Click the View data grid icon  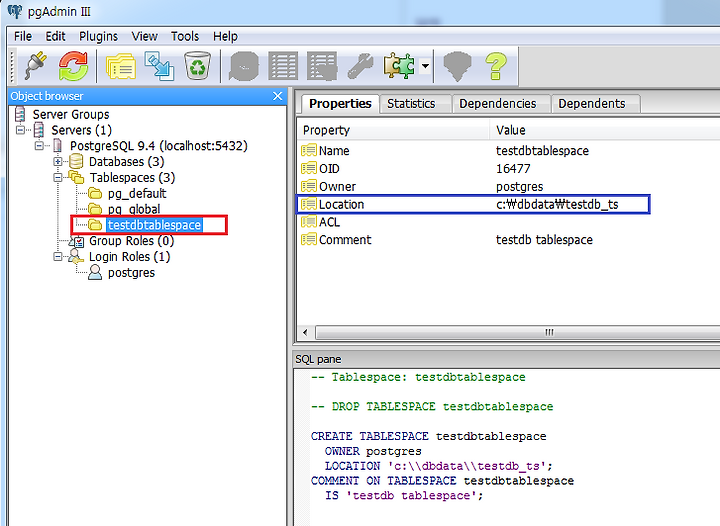tap(283, 67)
